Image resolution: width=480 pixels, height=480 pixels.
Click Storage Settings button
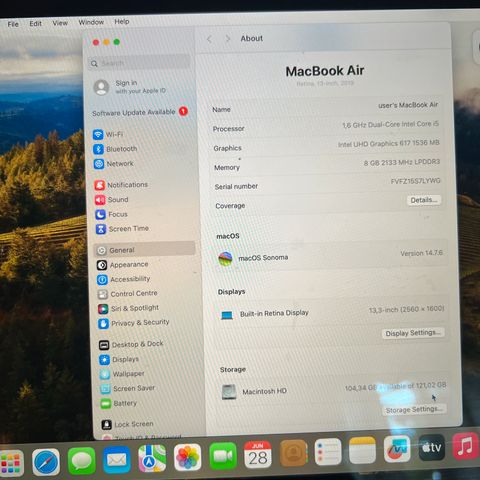point(414,409)
